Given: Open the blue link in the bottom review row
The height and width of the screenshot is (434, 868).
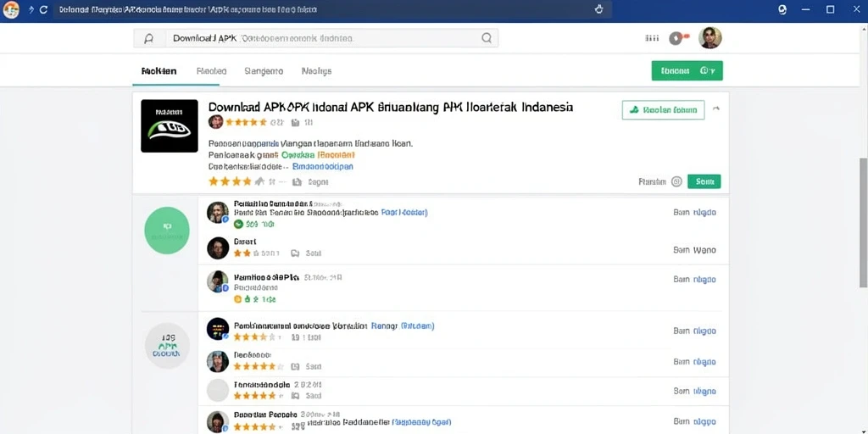Looking at the screenshot, I should (422, 422).
